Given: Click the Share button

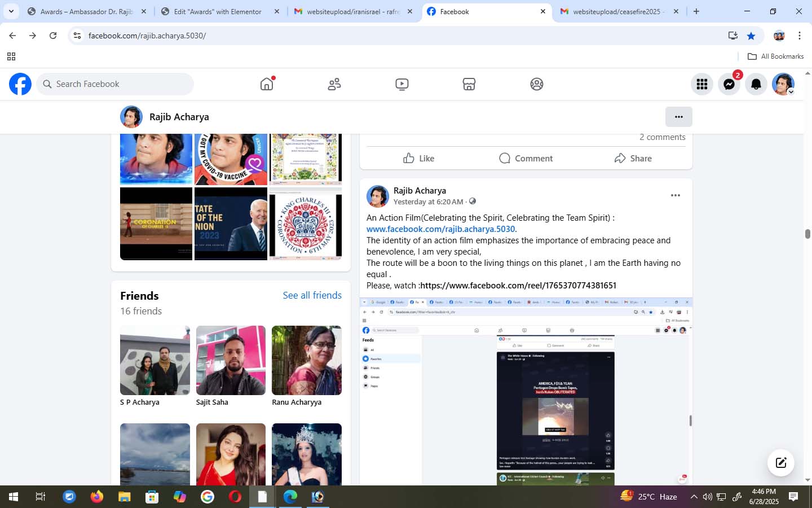Looking at the screenshot, I should click(633, 159).
